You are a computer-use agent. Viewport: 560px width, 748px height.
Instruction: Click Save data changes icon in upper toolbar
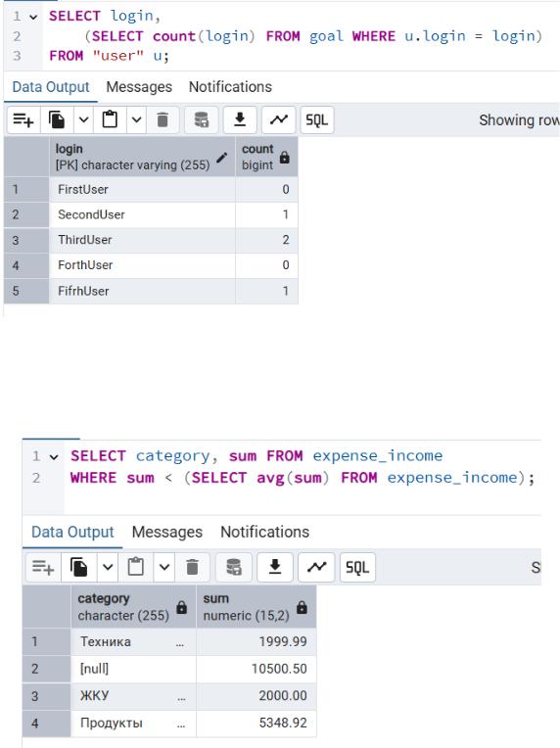click(x=202, y=119)
